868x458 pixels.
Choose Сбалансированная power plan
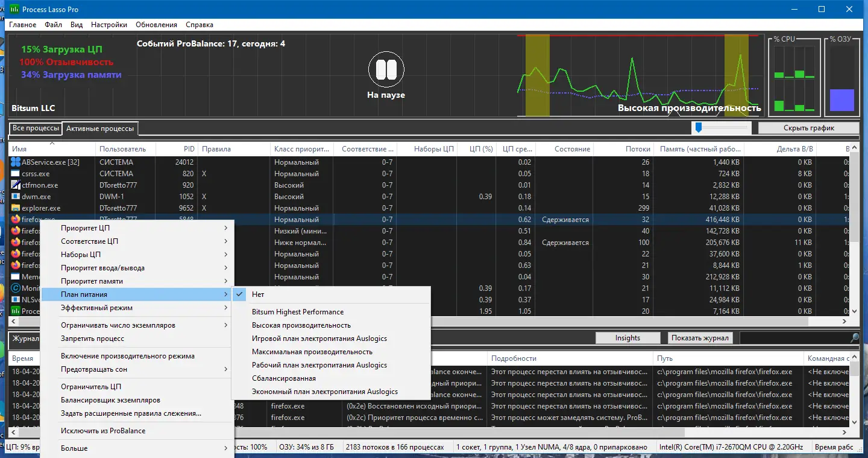coord(283,378)
